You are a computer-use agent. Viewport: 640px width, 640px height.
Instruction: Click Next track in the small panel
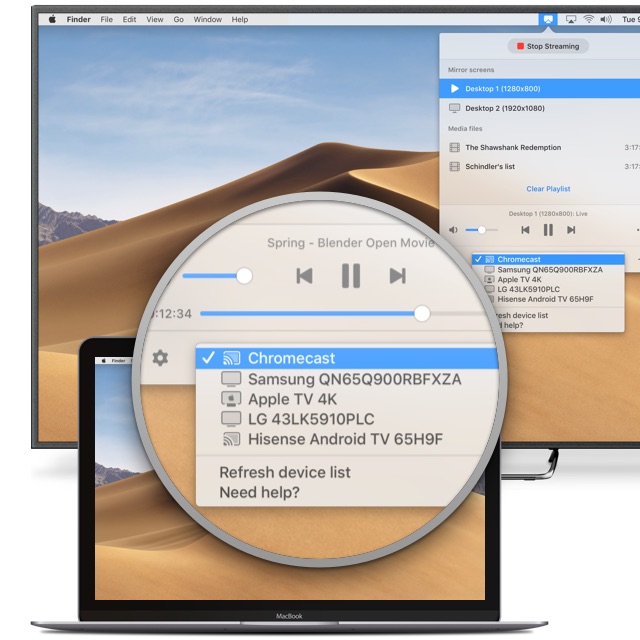[571, 230]
